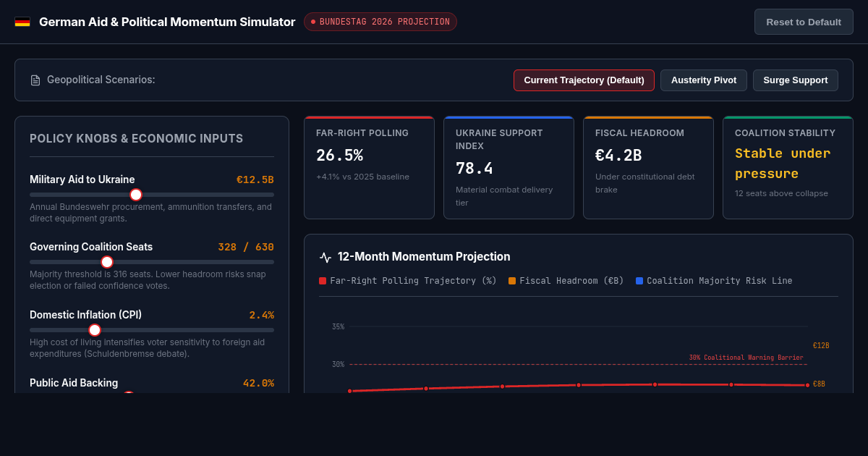Viewport: 868px width, 456px height.
Task: Click the last data point on red line
Action: (807, 385)
